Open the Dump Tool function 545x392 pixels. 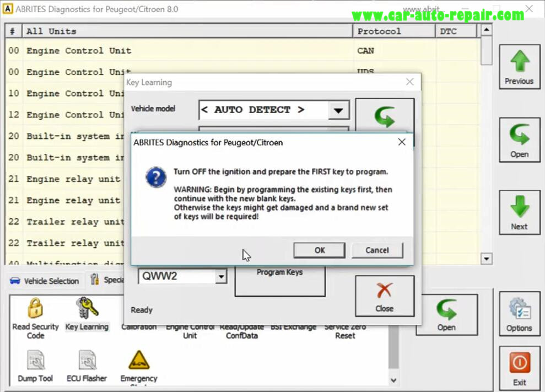click(35, 366)
